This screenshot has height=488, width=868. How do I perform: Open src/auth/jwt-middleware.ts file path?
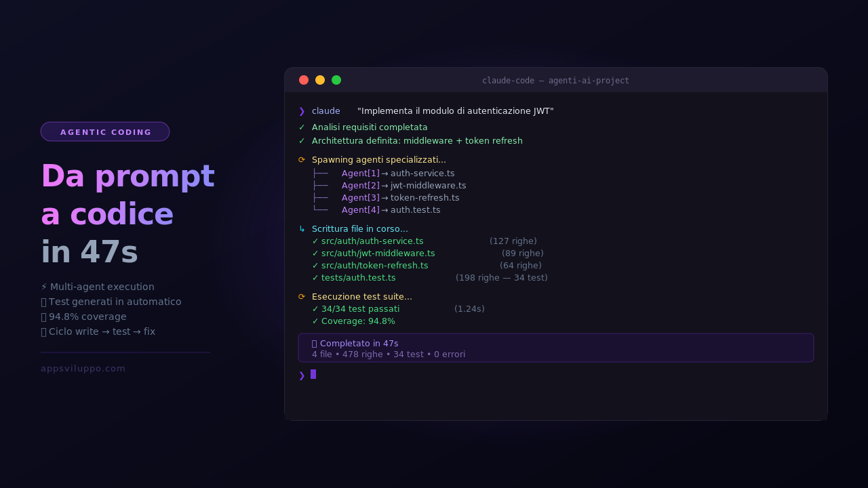click(378, 253)
